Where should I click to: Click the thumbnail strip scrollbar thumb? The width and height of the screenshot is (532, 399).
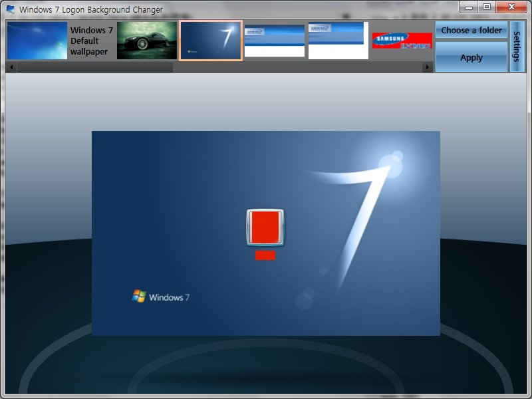[x=95, y=67]
